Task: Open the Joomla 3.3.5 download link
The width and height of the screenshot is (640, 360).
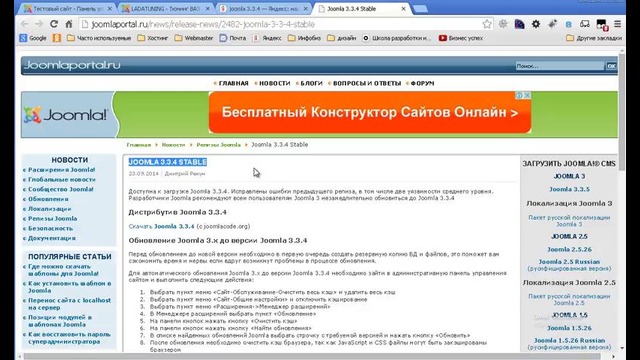Action: coord(569,189)
